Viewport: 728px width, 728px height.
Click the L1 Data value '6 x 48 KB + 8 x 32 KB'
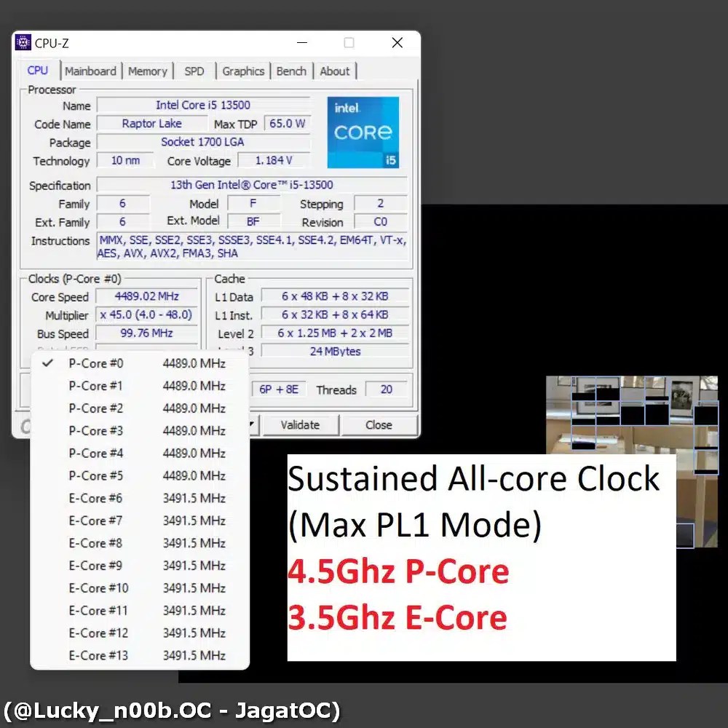335,296
